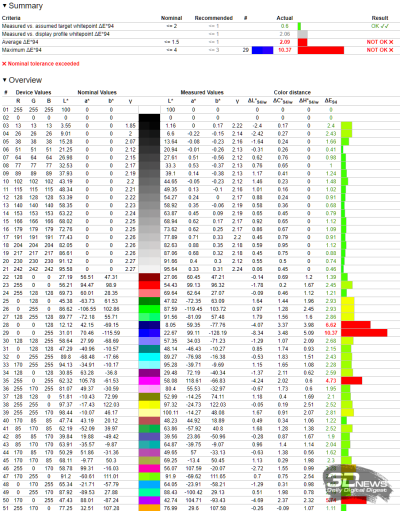This screenshot has width=400, height=511.
Task: Collapse the Summary section triangle
Action: coord(4,6)
